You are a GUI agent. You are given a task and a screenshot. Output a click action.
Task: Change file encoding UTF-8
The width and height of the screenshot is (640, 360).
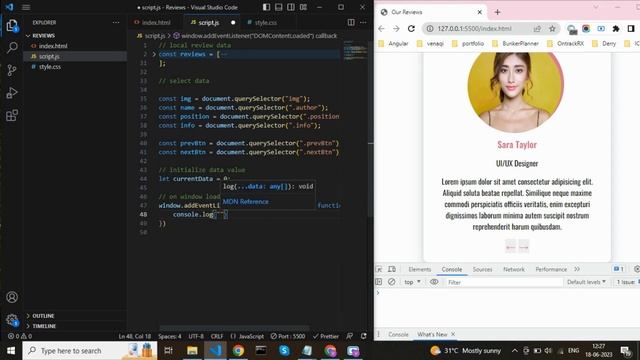196,336
